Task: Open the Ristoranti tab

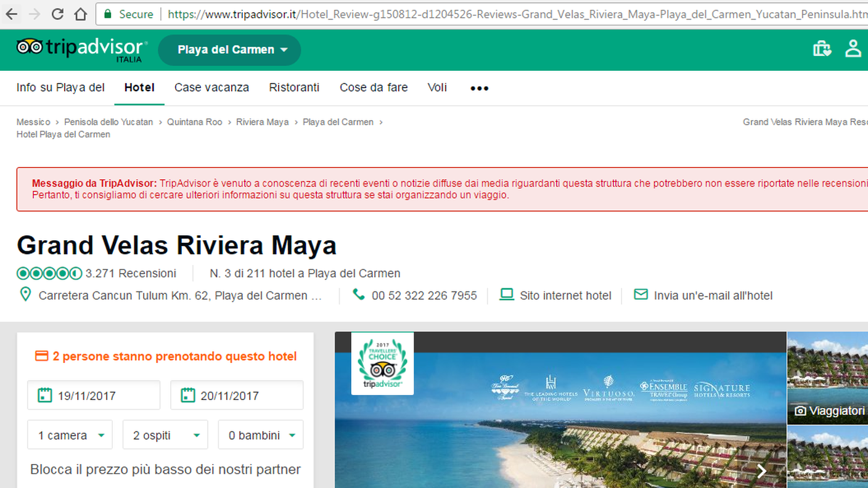Action: pyautogui.click(x=294, y=87)
